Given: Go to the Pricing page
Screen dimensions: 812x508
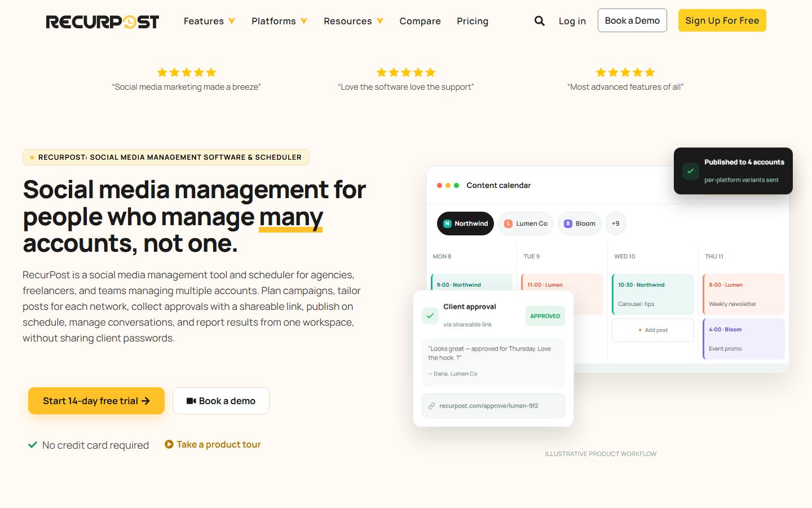Looking at the screenshot, I should (473, 21).
